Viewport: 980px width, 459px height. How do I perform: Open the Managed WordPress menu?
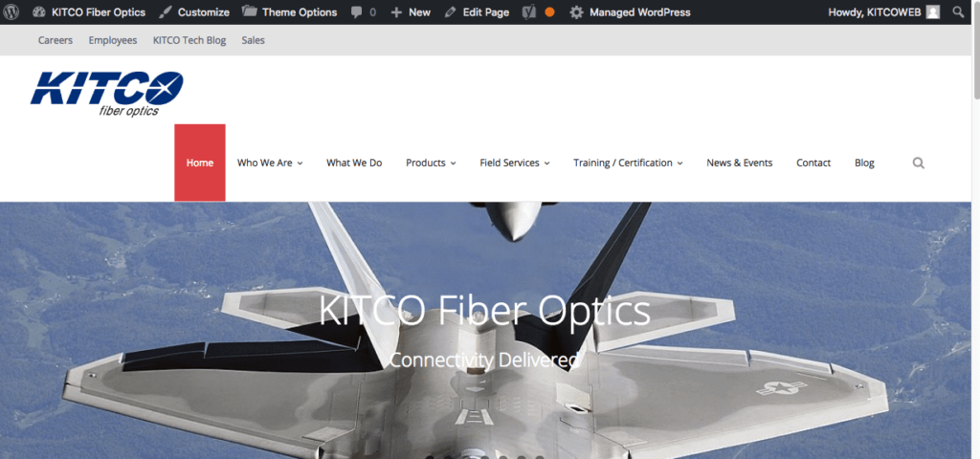(x=630, y=11)
